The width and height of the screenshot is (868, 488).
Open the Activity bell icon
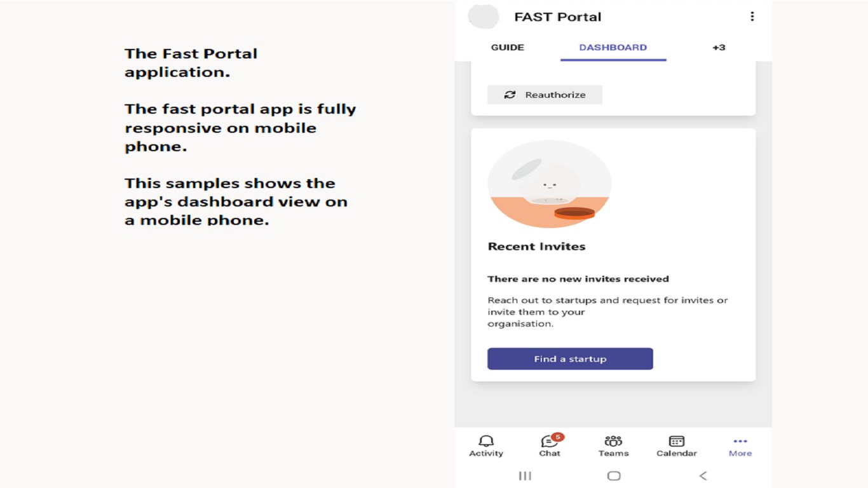coord(486,441)
